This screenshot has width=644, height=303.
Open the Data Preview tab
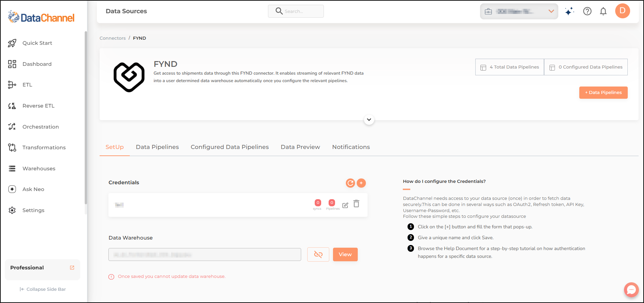click(300, 147)
